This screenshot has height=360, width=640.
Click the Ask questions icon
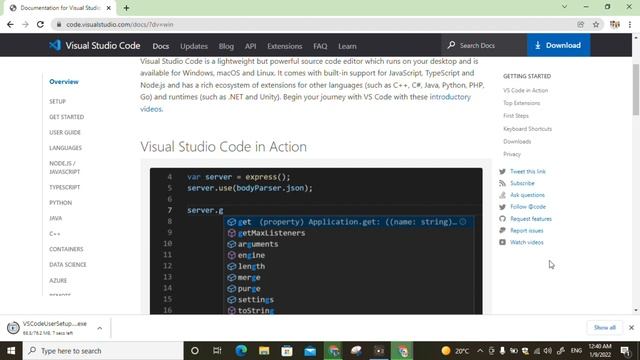click(x=502, y=195)
